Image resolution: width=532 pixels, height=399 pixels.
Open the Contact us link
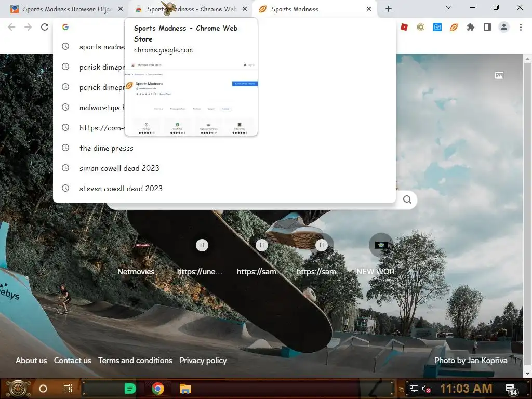(73, 361)
